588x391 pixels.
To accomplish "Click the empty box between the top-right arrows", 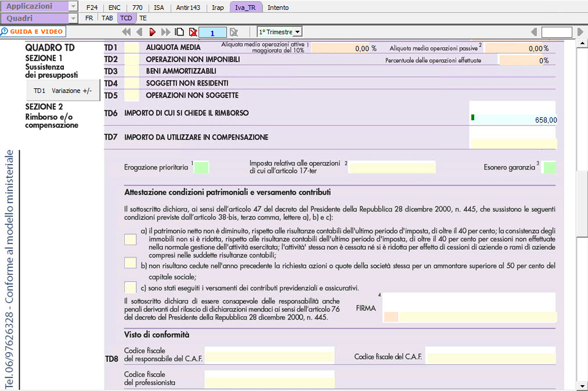I will 557,33.
